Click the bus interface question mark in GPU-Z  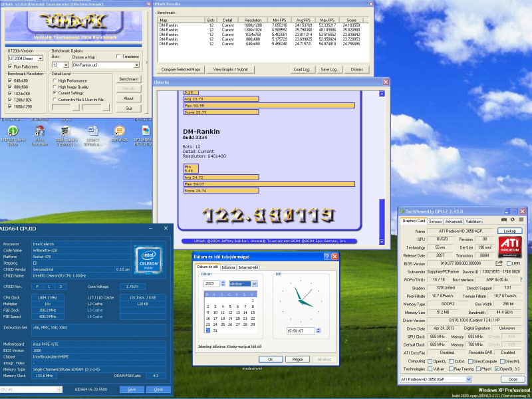[x=521, y=279]
